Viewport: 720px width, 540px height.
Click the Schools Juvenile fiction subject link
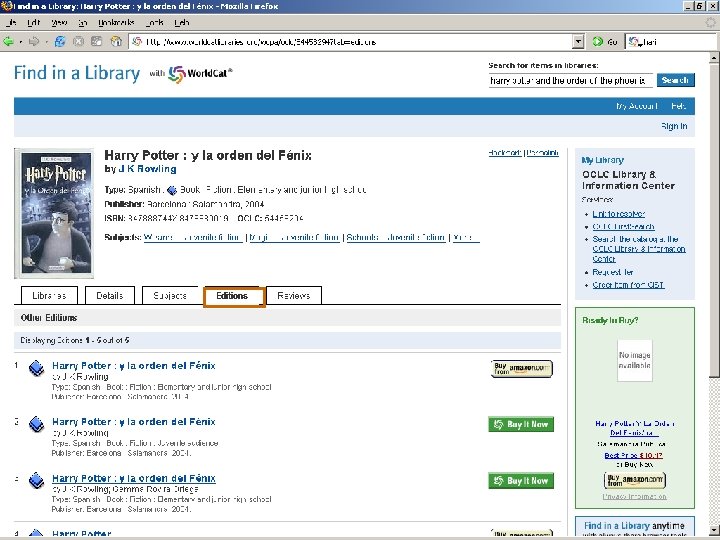(x=396, y=237)
